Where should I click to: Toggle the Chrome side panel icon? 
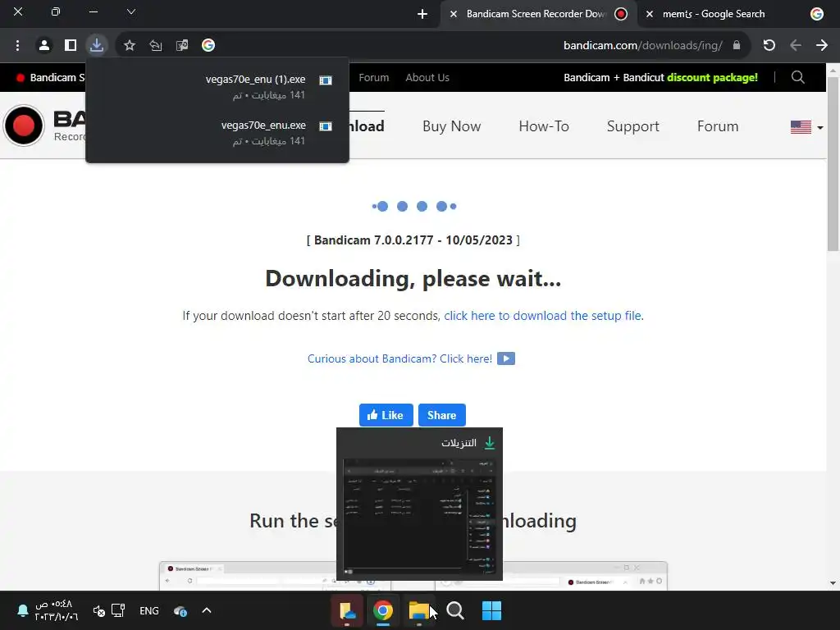click(71, 46)
